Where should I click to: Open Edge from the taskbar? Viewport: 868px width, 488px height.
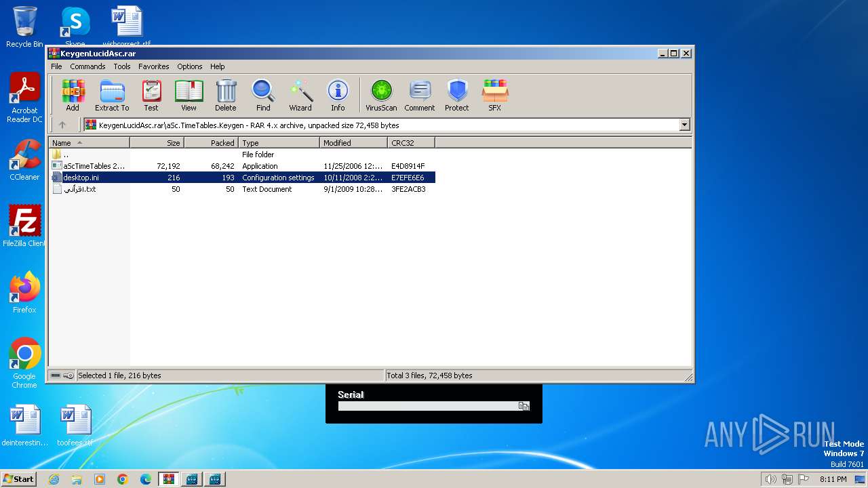pos(146,479)
